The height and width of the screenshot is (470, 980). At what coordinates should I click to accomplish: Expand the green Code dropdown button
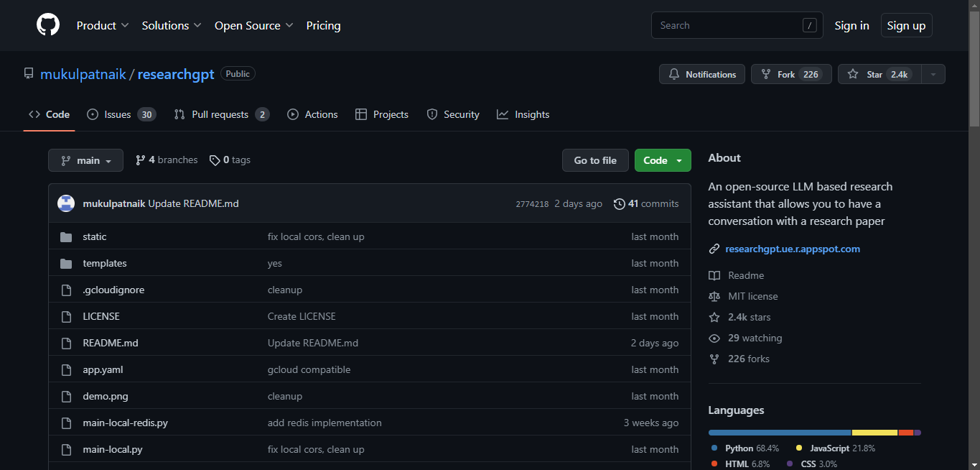pos(663,160)
